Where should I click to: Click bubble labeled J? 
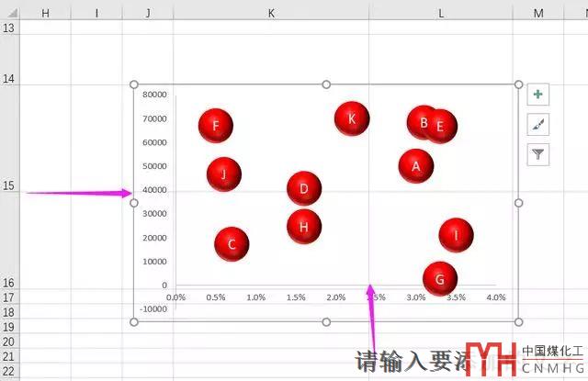(224, 174)
